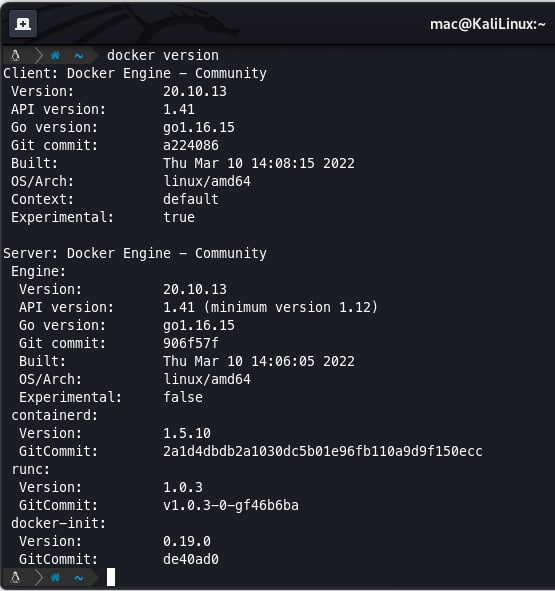Click the 'Server: Docker Engine - Community' heading
555x591 pixels.
click(135, 253)
